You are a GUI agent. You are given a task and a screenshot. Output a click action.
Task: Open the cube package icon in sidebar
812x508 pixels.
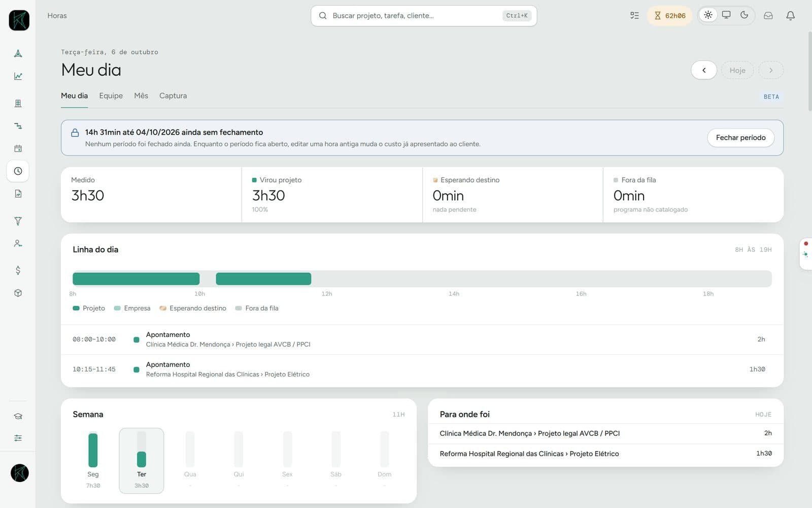[18, 293]
